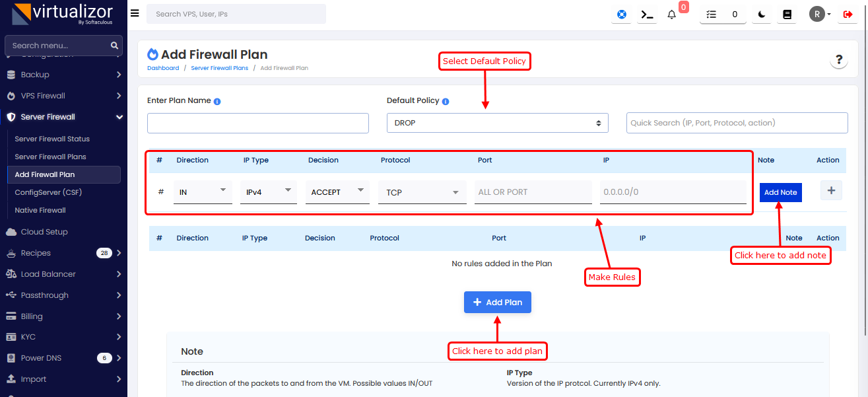Select ConfigServer (CSF) in sidebar
868x397 pixels.
[48, 192]
